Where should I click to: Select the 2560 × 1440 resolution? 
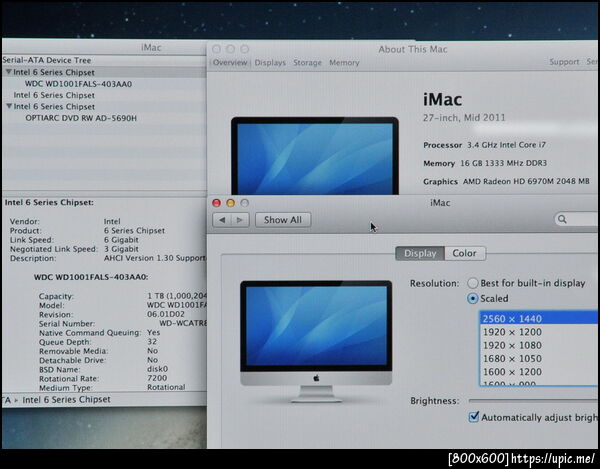pos(538,318)
